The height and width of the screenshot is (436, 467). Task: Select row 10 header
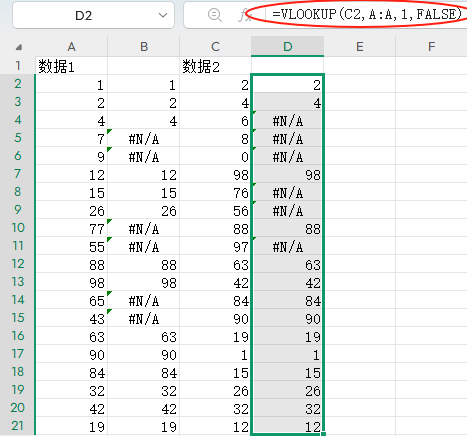[x=18, y=228]
